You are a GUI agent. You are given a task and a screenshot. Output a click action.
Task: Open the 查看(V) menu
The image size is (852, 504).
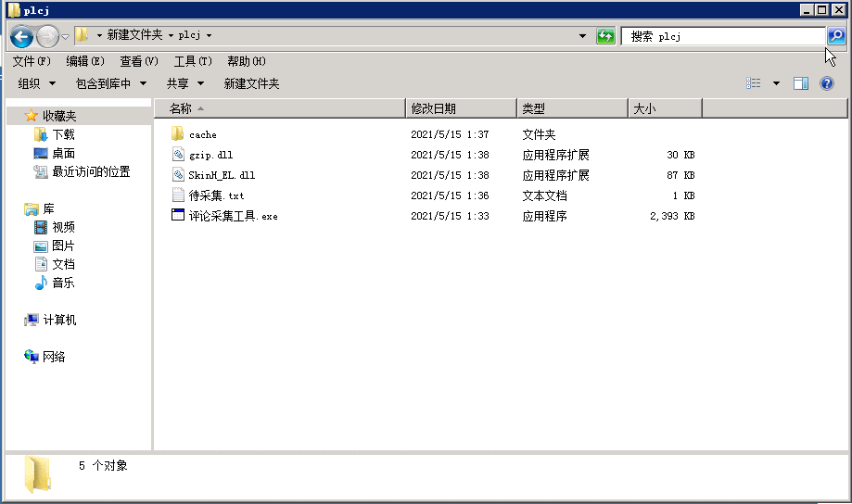139,61
